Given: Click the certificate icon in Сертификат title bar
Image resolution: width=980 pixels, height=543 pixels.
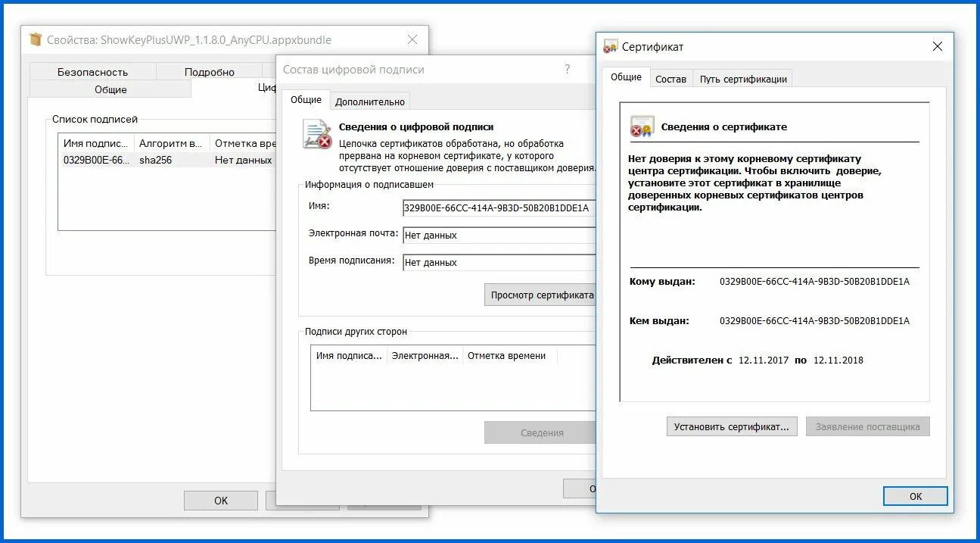Looking at the screenshot, I should tap(610, 47).
